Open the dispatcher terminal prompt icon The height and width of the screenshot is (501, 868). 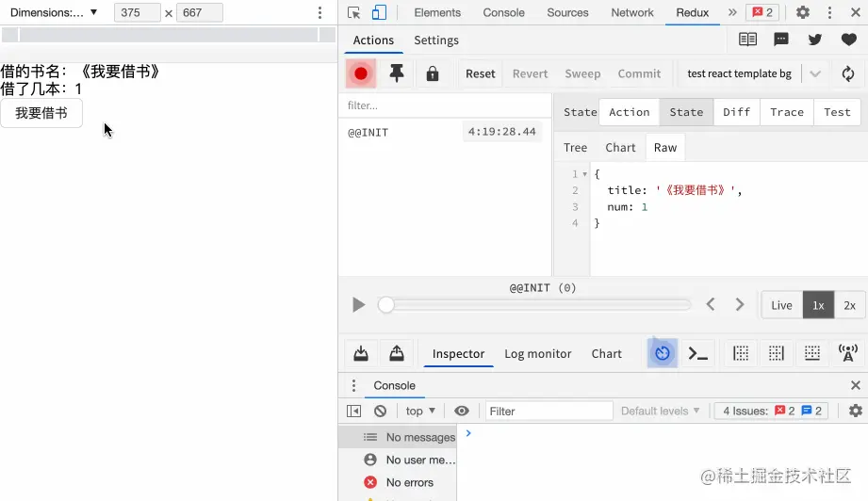click(x=697, y=353)
